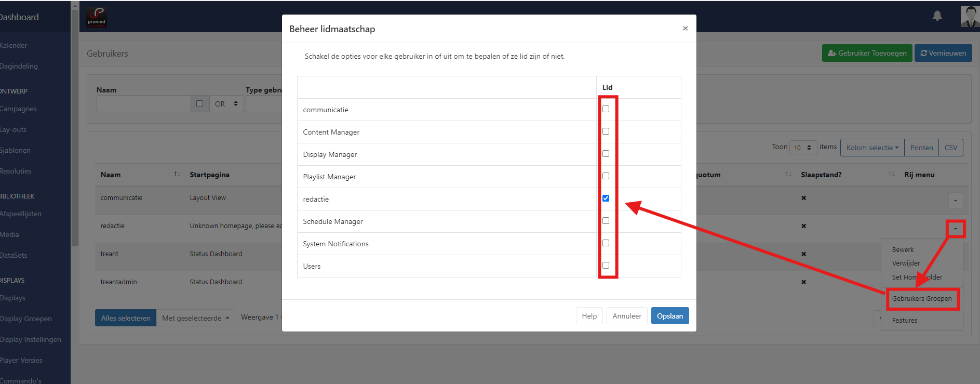The image size is (980, 384).
Task: Refresh list with Vernieuwen button
Action: tap(943, 53)
